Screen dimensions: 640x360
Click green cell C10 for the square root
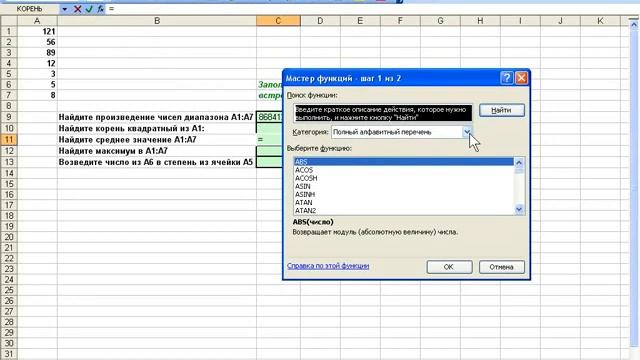tap(269, 129)
